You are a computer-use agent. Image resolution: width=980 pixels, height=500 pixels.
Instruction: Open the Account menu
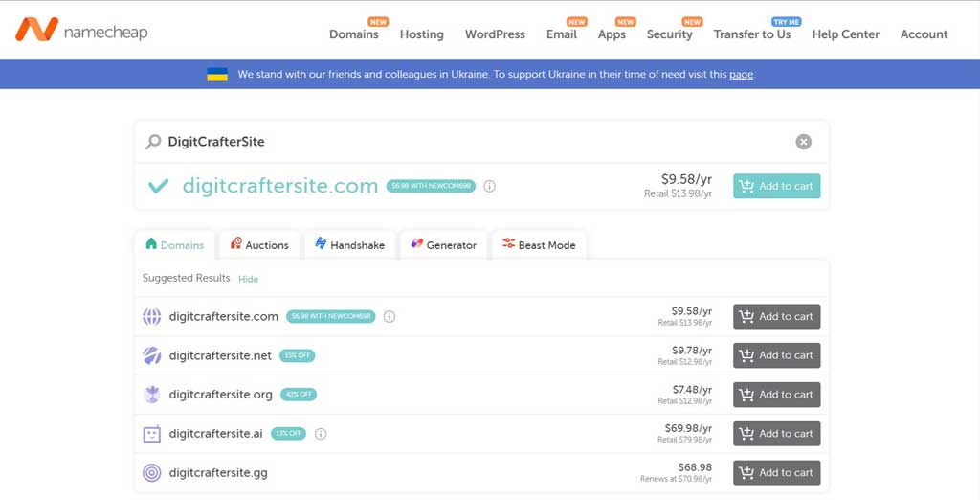click(924, 34)
